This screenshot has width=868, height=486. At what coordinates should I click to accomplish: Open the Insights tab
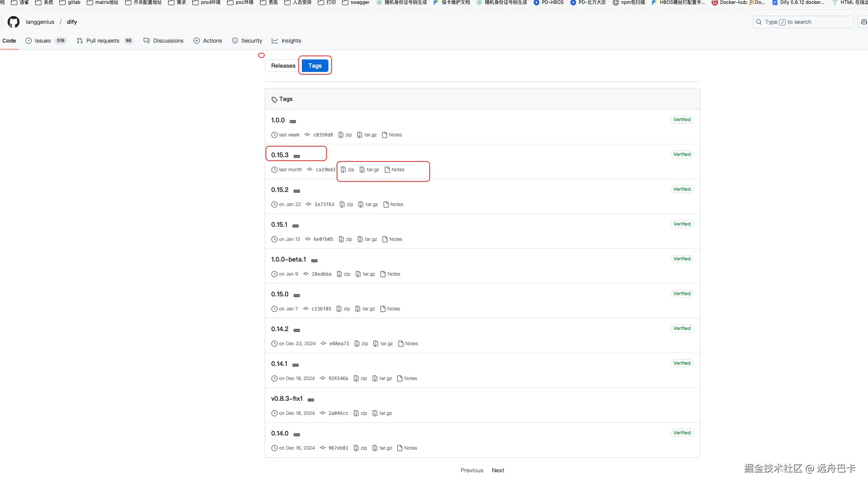point(291,41)
